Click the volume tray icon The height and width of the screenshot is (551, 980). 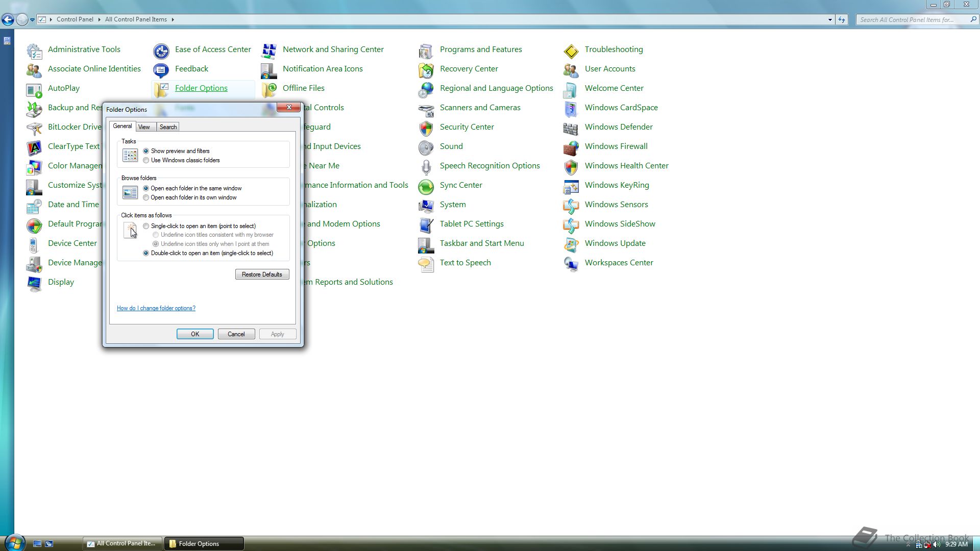point(937,544)
